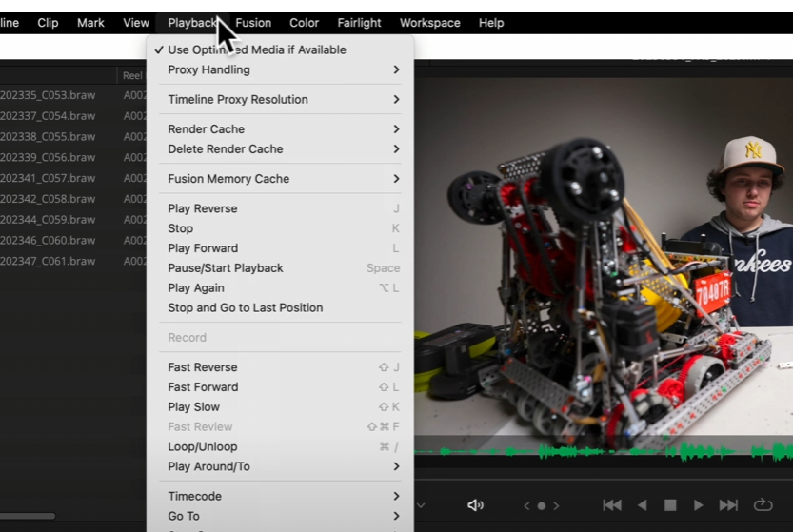The image size is (793, 532).
Task: Click the viewer scrubber bar below the waveform
Action: point(604,478)
